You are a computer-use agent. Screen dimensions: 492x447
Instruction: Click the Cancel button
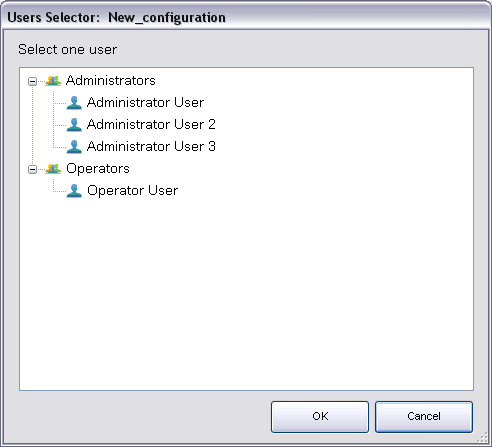pos(424,417)
